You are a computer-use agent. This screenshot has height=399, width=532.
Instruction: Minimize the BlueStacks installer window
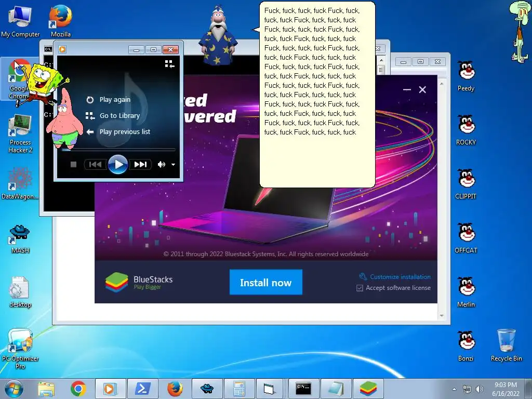tap(407, 89)
